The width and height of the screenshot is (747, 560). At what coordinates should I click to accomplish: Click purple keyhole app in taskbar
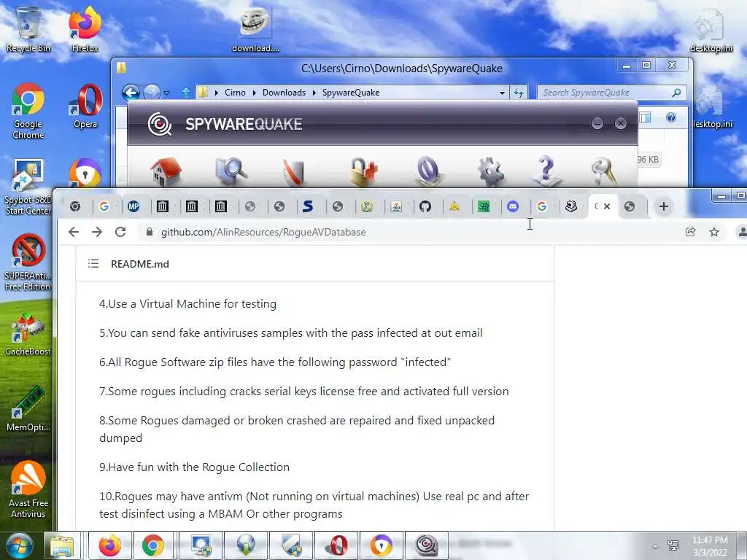(x=381, y=545)
